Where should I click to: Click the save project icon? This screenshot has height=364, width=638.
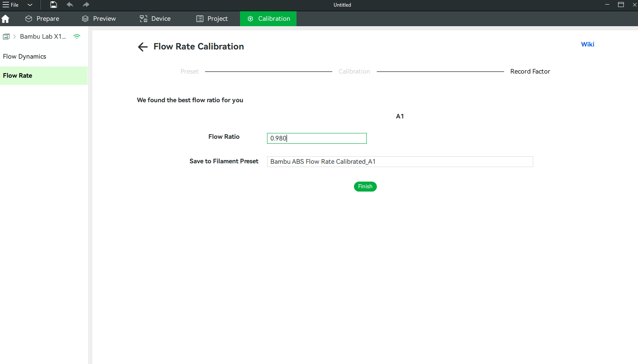(53, 5)
